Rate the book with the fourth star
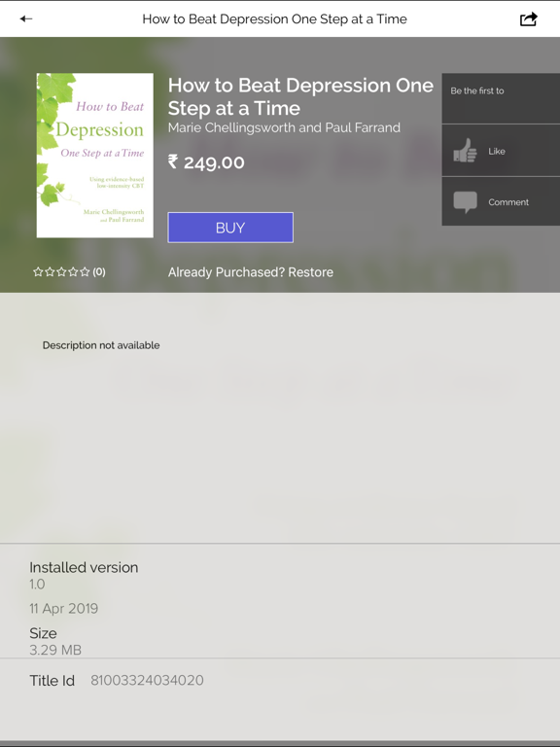The height and width of the screenshot is (747, 560). (x=73, y=271)
